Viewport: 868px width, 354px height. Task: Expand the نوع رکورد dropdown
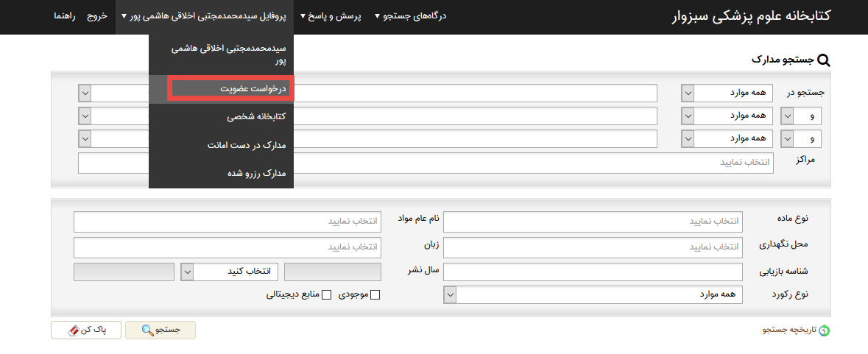[451, 294]
